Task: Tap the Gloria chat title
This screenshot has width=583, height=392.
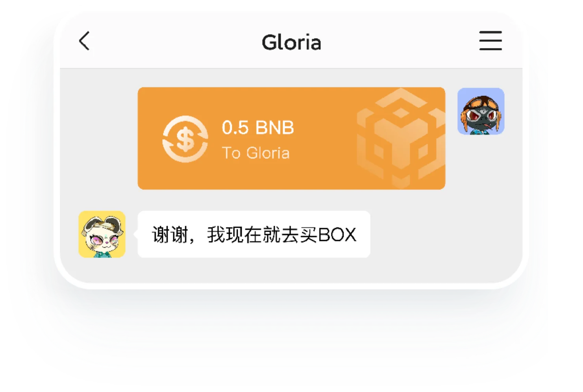Action: (291, 42)
